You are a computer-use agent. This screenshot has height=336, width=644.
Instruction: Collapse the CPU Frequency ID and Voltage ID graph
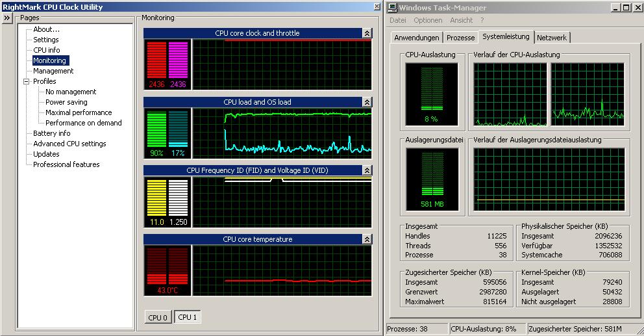point(367,170)
